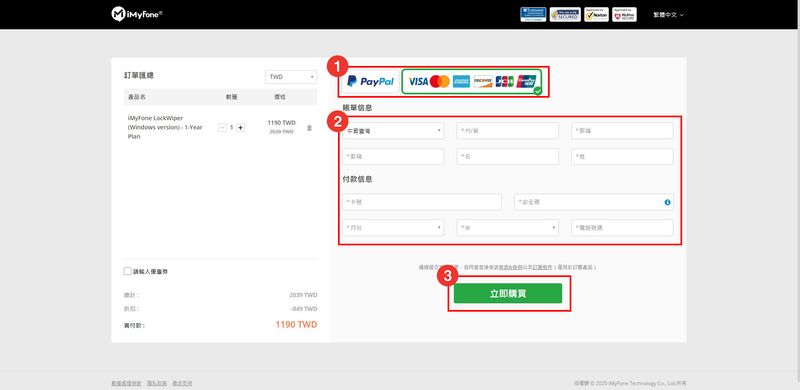The height and width of the screenshot is (390, 800).
Task: Click the green 立即購買 button
Action: point(508,294)
